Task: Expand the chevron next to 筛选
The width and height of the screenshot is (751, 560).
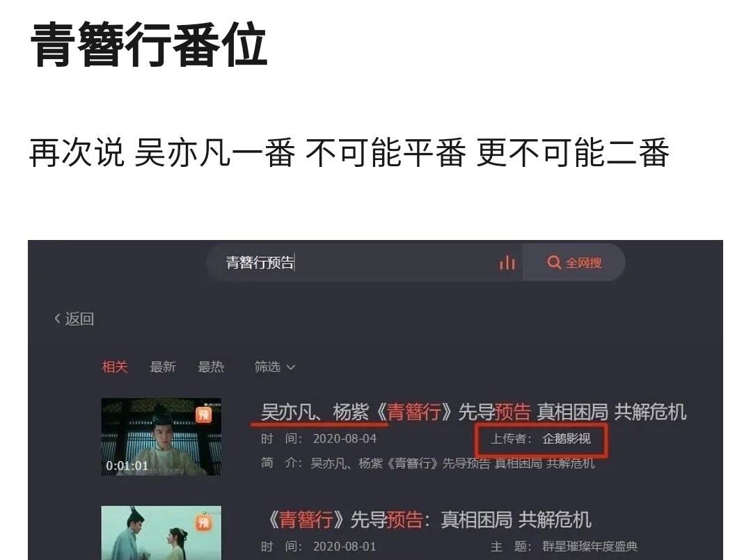Action: click(291, 367)
